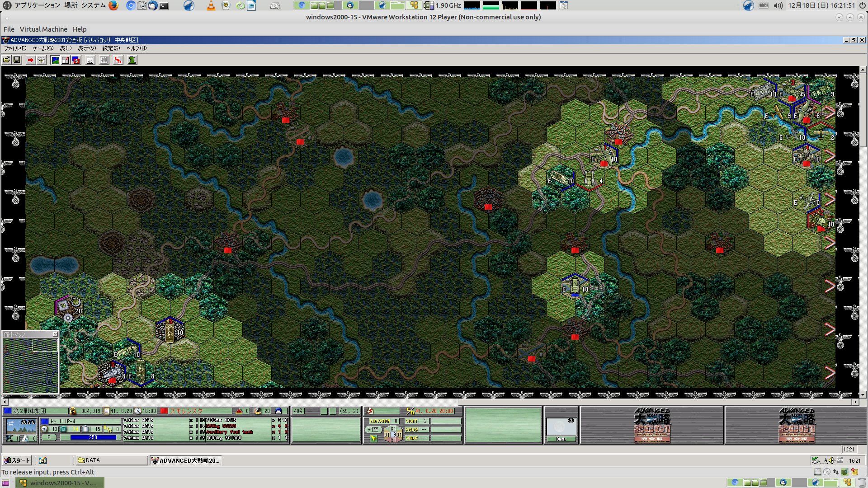Image resolution: width=868 pixels, height=488 pixels.
Task: Click the vertical scrollbar up arrow
Action: point(863,70)
